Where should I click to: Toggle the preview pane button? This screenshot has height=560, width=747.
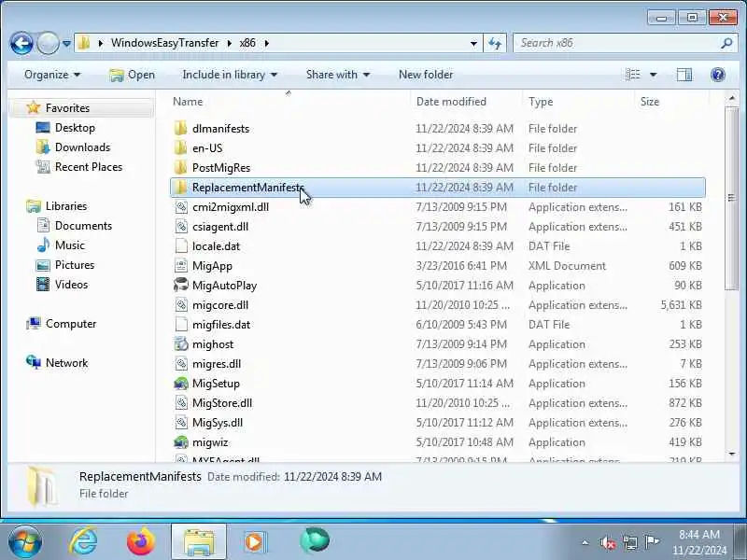(684, 75)
